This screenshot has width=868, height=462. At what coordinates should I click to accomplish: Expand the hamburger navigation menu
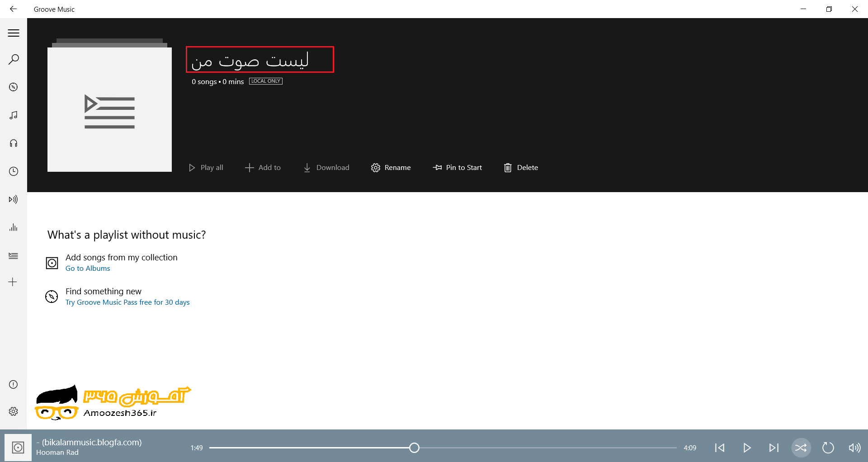(x=13, y=33)
